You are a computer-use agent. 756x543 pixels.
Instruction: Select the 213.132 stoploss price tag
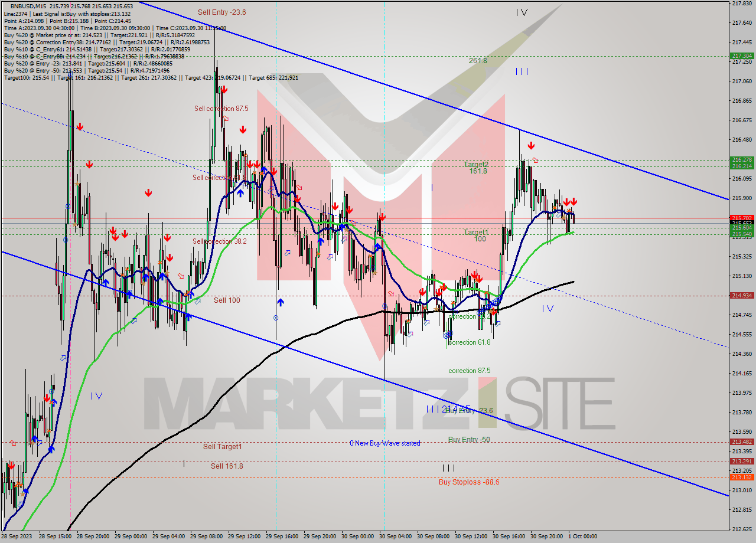[742, 477]
